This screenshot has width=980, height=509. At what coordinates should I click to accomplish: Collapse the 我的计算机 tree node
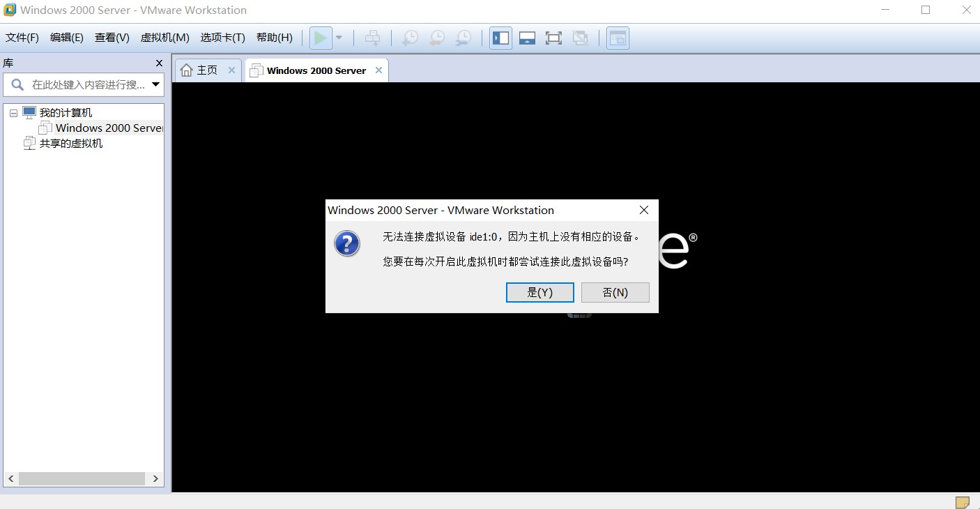[13, 112]
